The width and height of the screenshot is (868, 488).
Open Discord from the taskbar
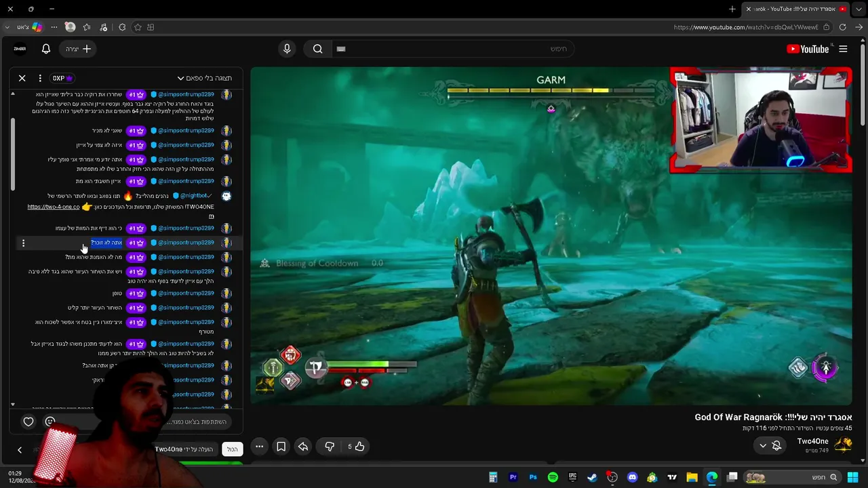632,477
